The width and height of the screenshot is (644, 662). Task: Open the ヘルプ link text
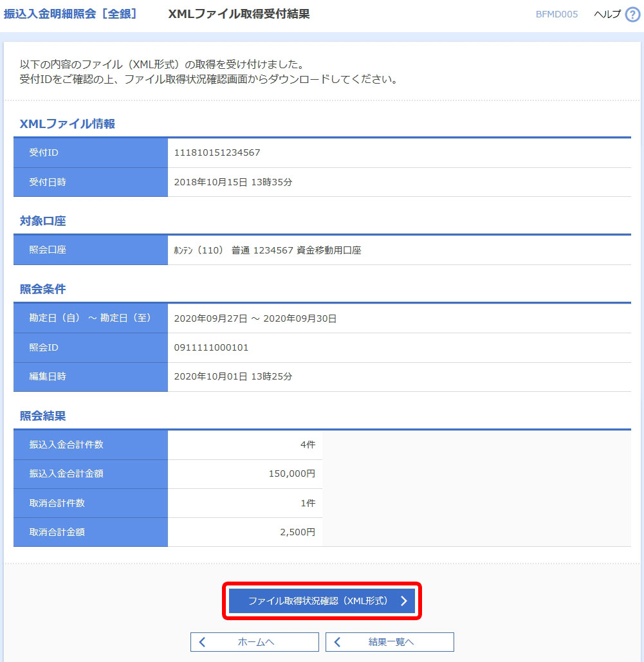coord(607,14)
